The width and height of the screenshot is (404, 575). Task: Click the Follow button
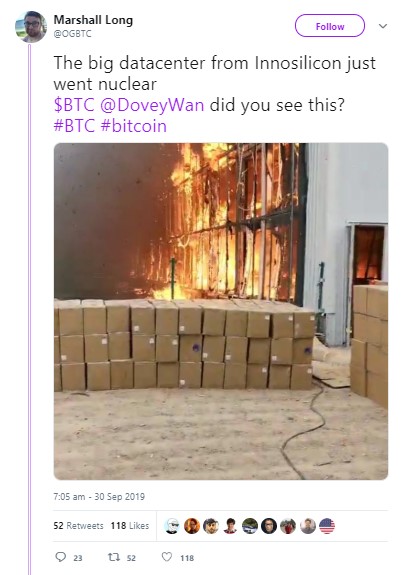click(330, 26)
